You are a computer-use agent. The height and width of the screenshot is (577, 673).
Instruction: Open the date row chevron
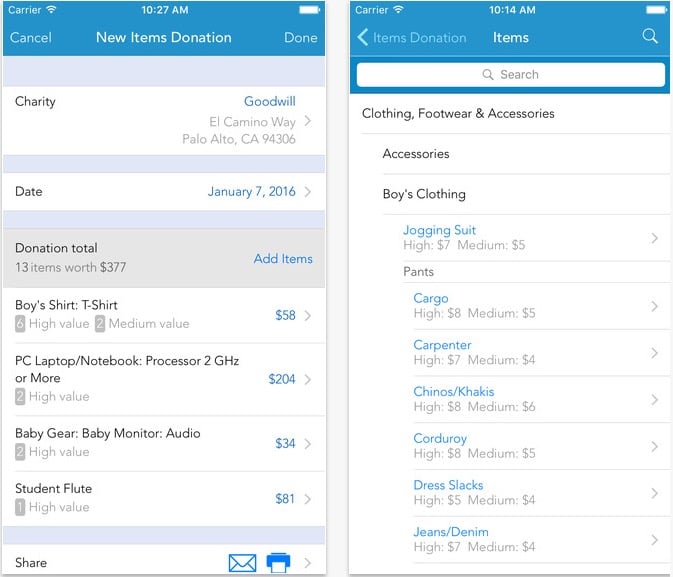tap(307, 191)
